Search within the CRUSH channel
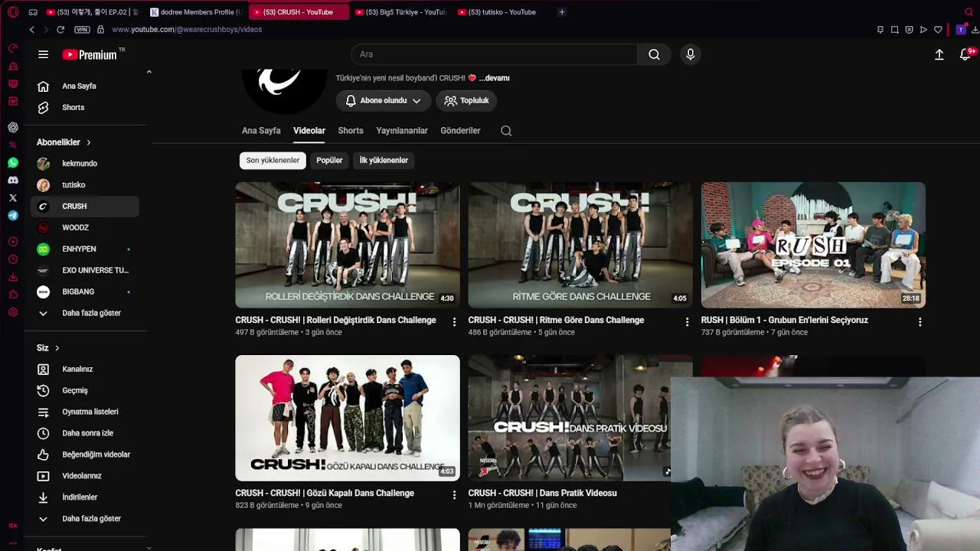980x551 pixels. [506, 131]
